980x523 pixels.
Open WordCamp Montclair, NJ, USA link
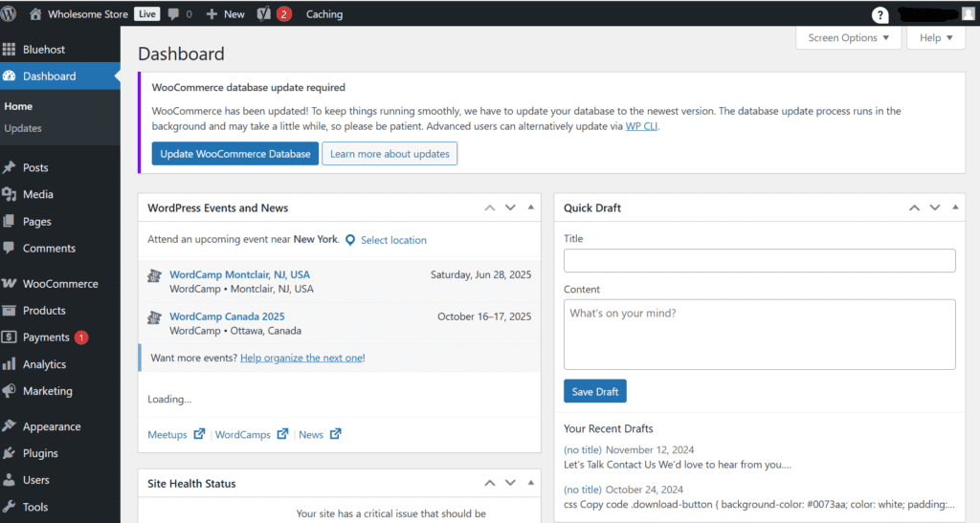tap(239, 274)
